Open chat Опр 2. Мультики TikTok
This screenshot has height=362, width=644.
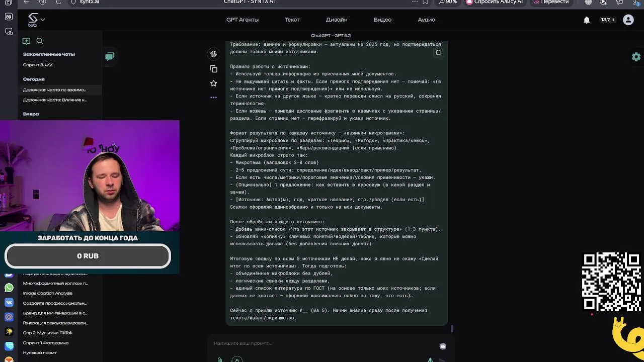(48, 333)
